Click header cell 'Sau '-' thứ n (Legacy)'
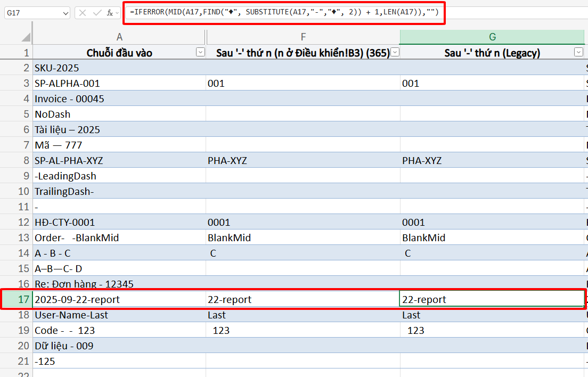Viewport: 588px width, 377px height. pos(492,53)
